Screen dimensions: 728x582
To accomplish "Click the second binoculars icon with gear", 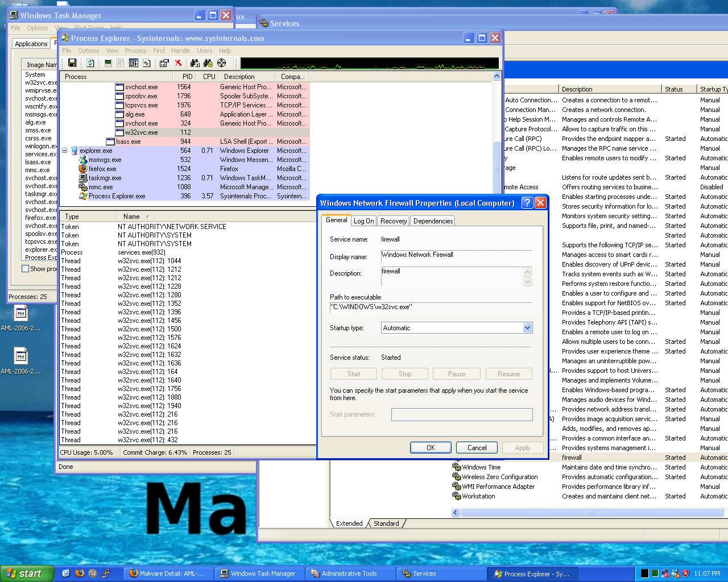I will point(208,63).
